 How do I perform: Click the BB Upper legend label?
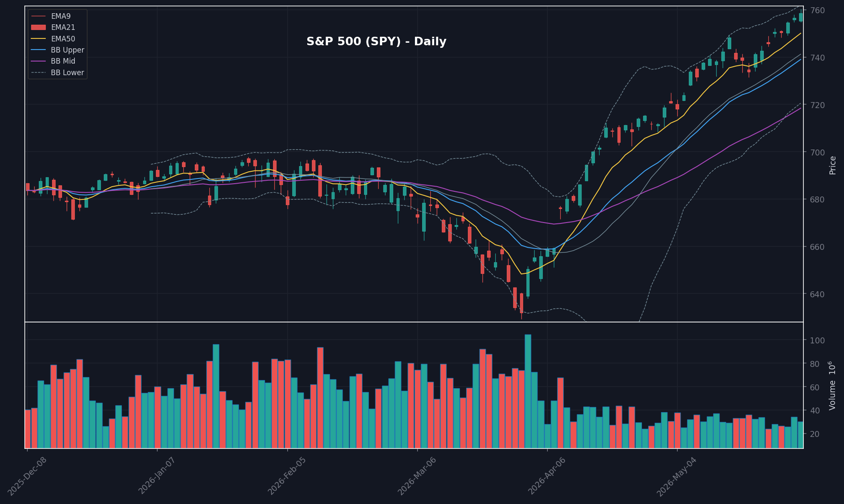(68, 50)
